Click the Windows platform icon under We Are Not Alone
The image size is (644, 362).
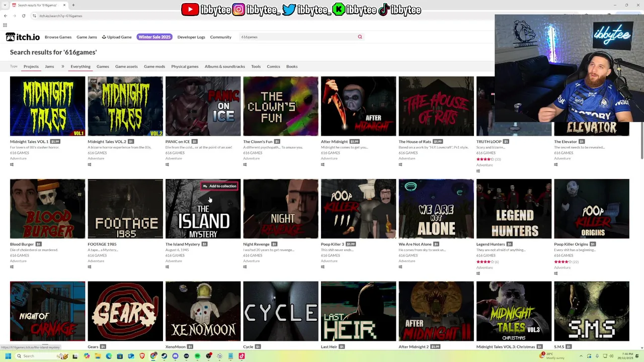pos(400,267)
